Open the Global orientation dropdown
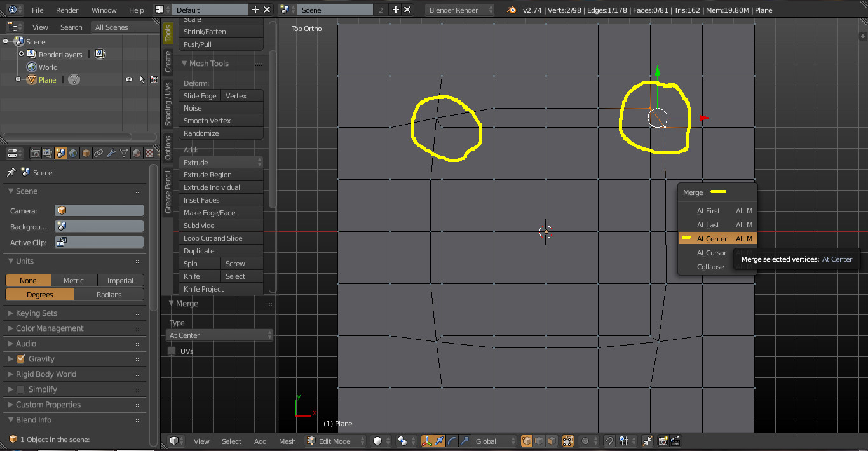Viewport: 868px width, 451px height. click(494, 441)
